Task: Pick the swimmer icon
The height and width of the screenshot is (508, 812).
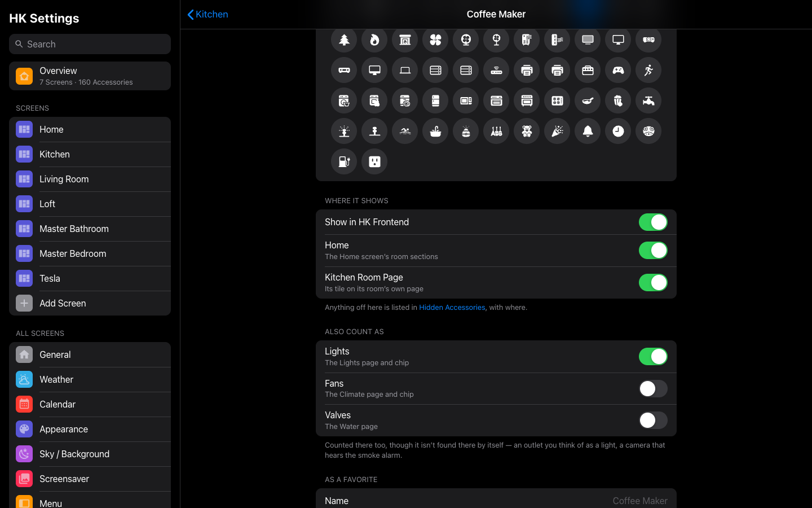Action: (x=405, y=131)
